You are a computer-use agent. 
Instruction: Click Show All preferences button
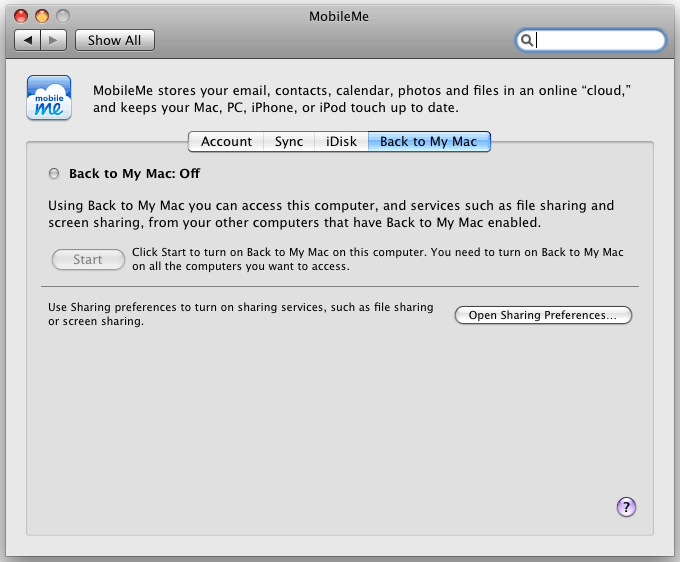point(114,40)
